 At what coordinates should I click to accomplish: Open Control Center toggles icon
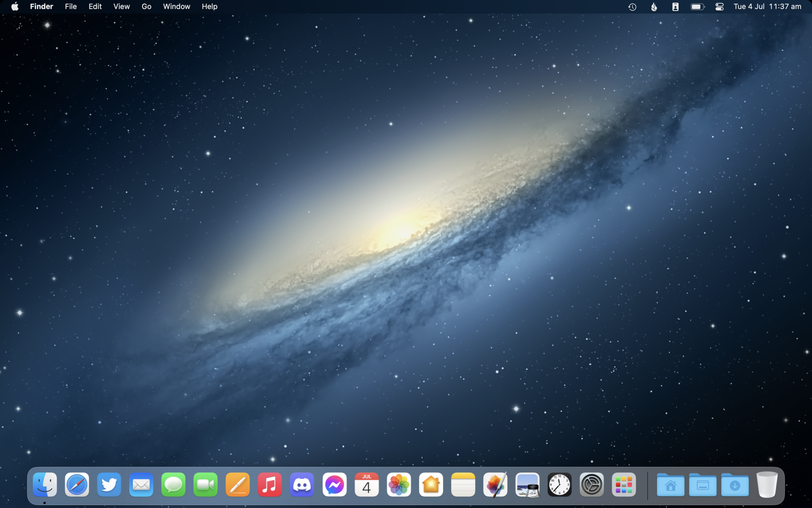click(x=719, y=7)
